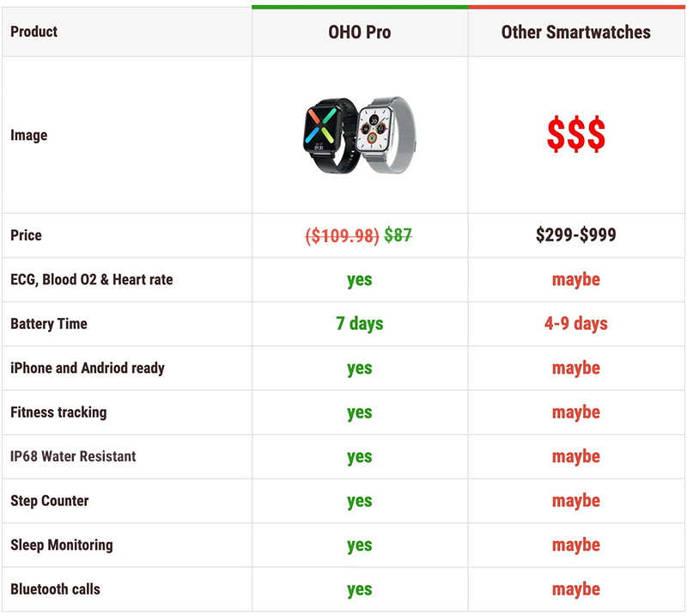Viewport: 687px width, 616px height.
Task: Click the green $87 sale price
Action: coord(398,235)
